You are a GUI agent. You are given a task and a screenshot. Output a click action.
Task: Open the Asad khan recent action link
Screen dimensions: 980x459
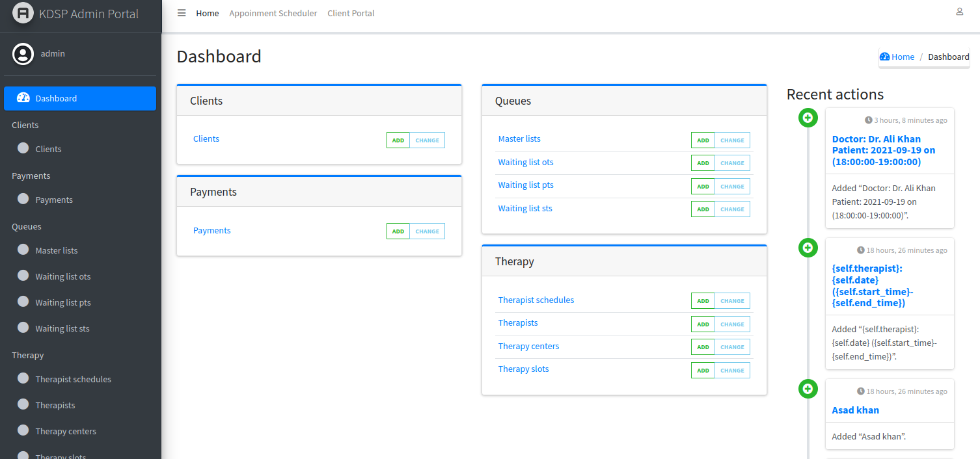[856, 410]
